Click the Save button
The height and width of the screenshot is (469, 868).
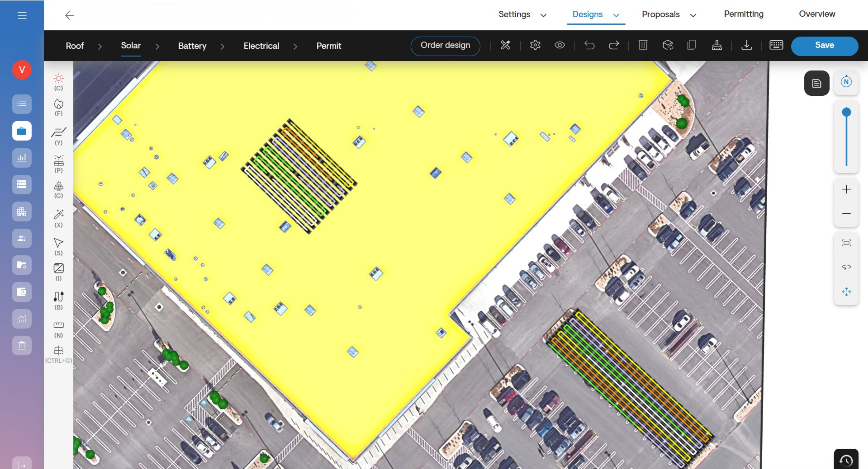pos(825,46)
